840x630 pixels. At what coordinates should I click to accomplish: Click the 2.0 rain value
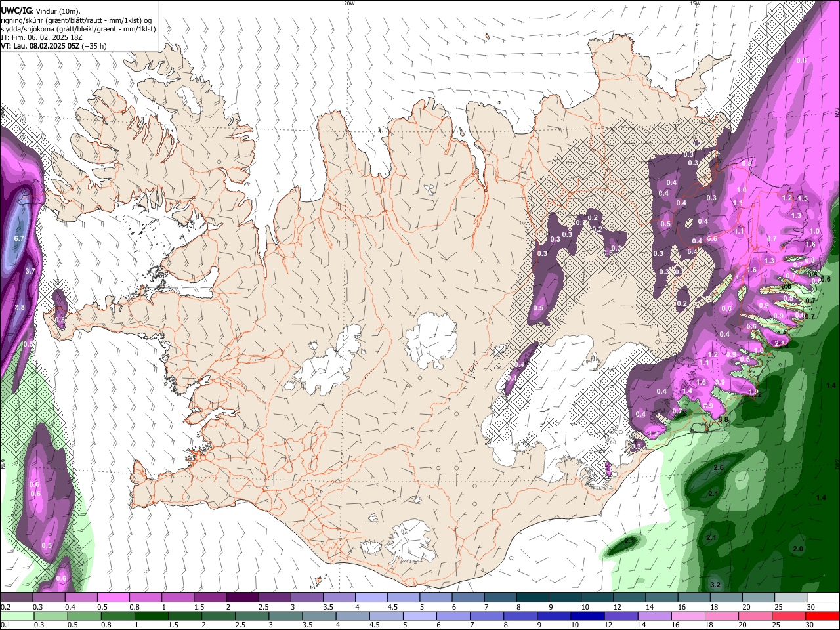798,549
